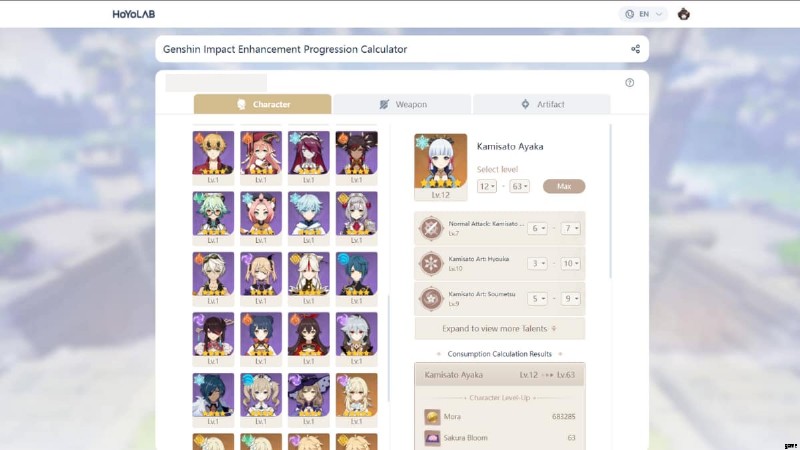The width and height of the screenshot is (800, 450).
Task: Open the target level 63 dropdown
Action: click(519, 186)
